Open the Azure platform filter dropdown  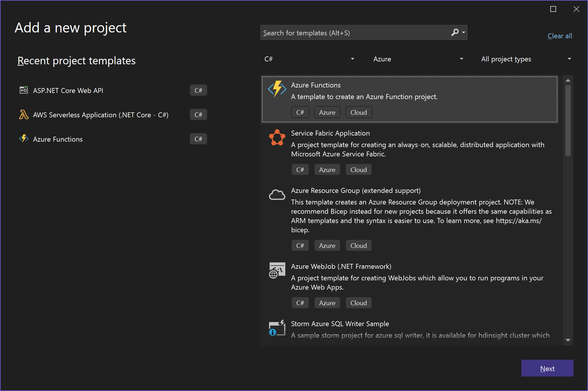[x=418, y=59]
